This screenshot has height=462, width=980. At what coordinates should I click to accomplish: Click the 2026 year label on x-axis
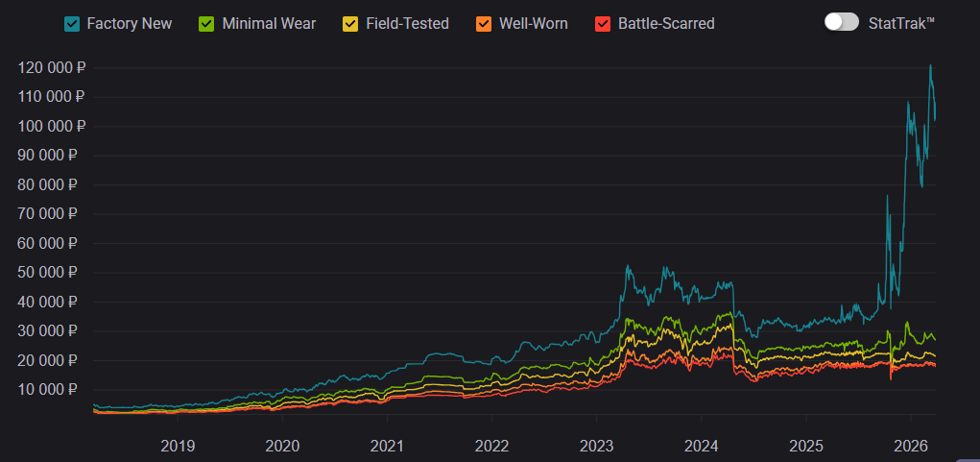click(910, 446)
